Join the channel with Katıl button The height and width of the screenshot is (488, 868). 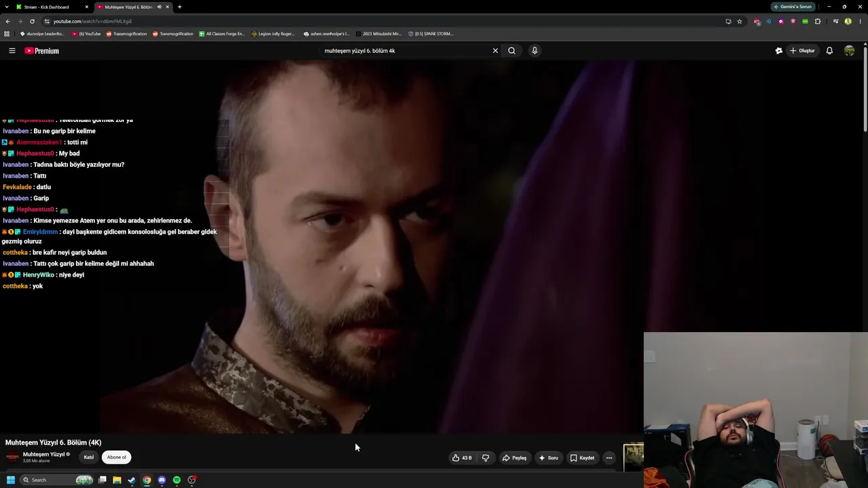tap(89, 457)
